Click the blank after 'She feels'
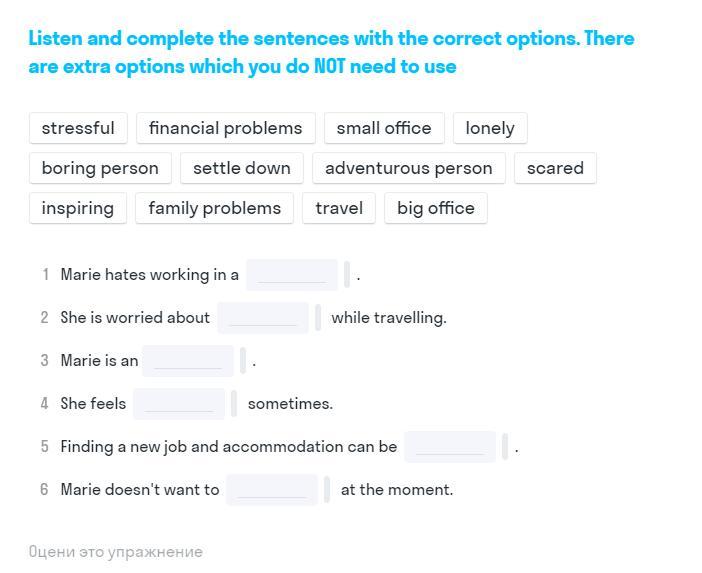The width and height of the screenshot is (702, 573). [x=179, y=404]
